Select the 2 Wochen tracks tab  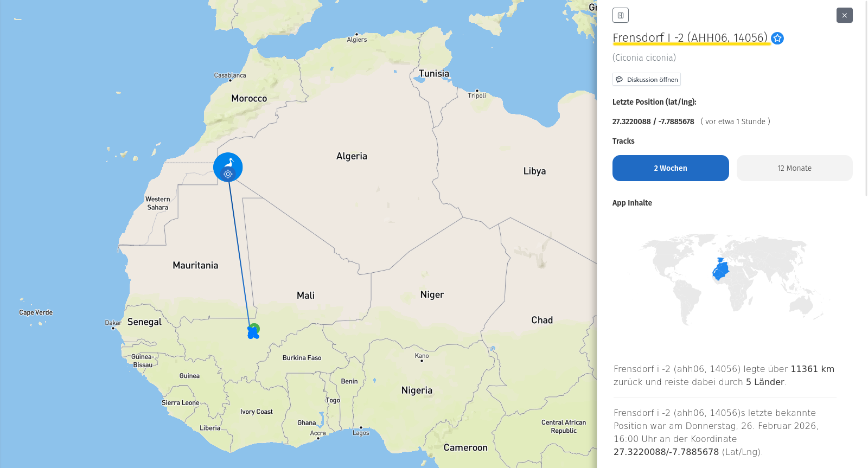(x=671, y=168)
